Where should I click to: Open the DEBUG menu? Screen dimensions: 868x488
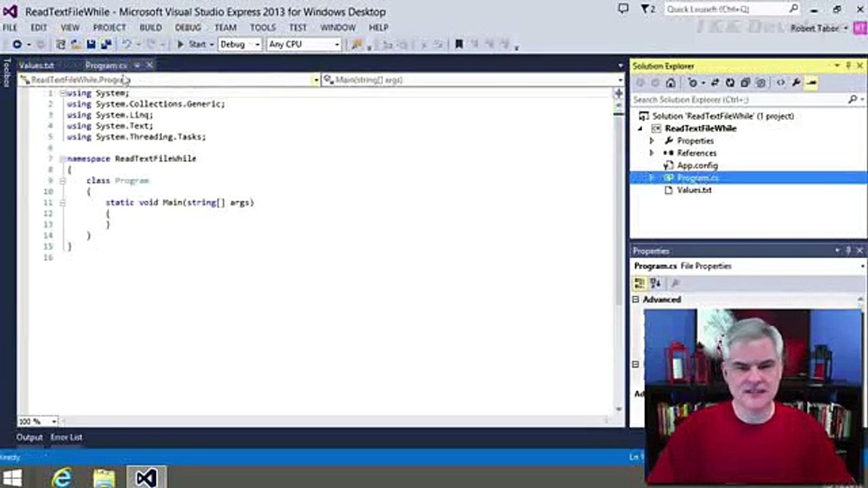(188, 28)
